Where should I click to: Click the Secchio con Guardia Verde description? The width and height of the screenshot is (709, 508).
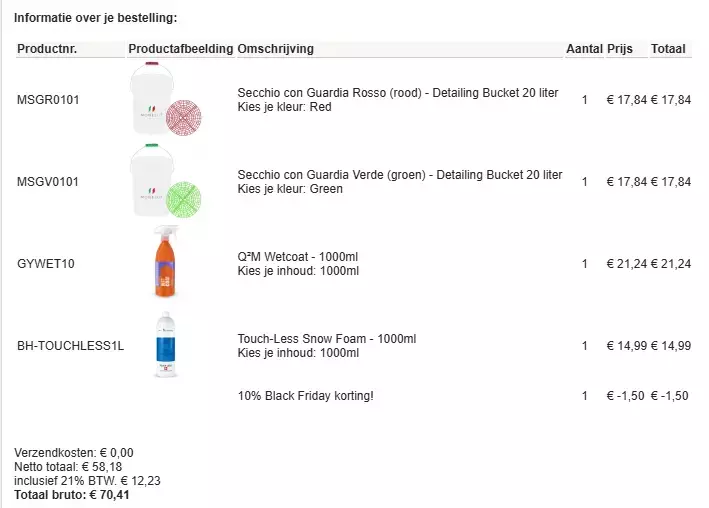click(399, 175)
